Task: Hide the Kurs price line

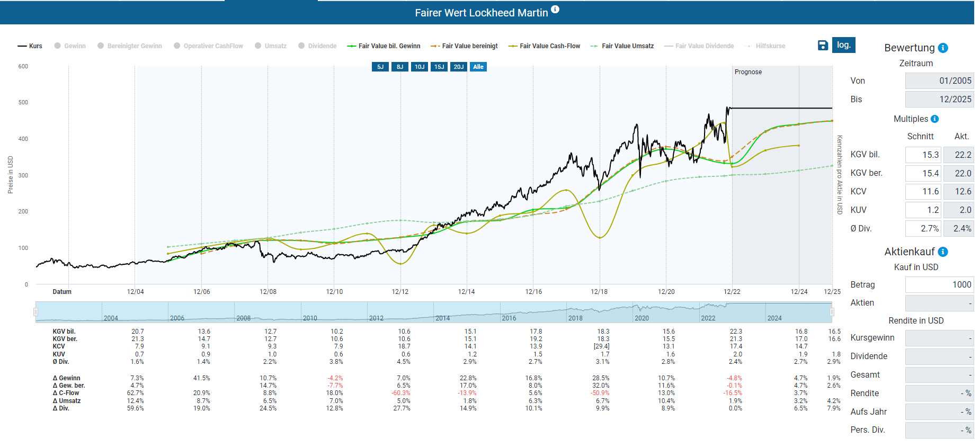Action: point(30,46)
